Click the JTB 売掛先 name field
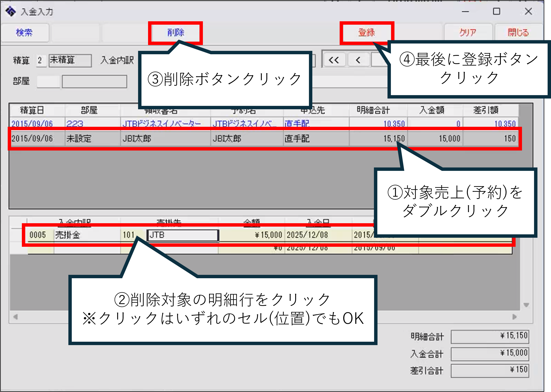Screen dimensions: 551x392 tap(183, 235)
